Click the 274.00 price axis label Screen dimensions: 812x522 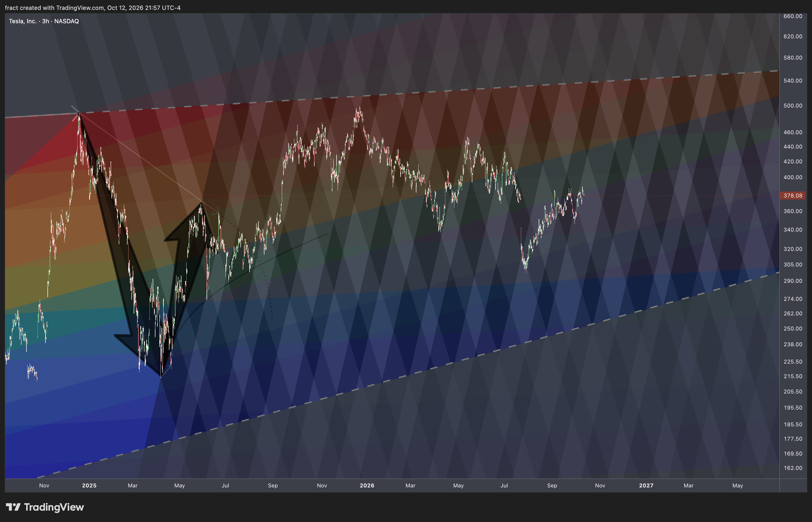click(x=793, y=299)
